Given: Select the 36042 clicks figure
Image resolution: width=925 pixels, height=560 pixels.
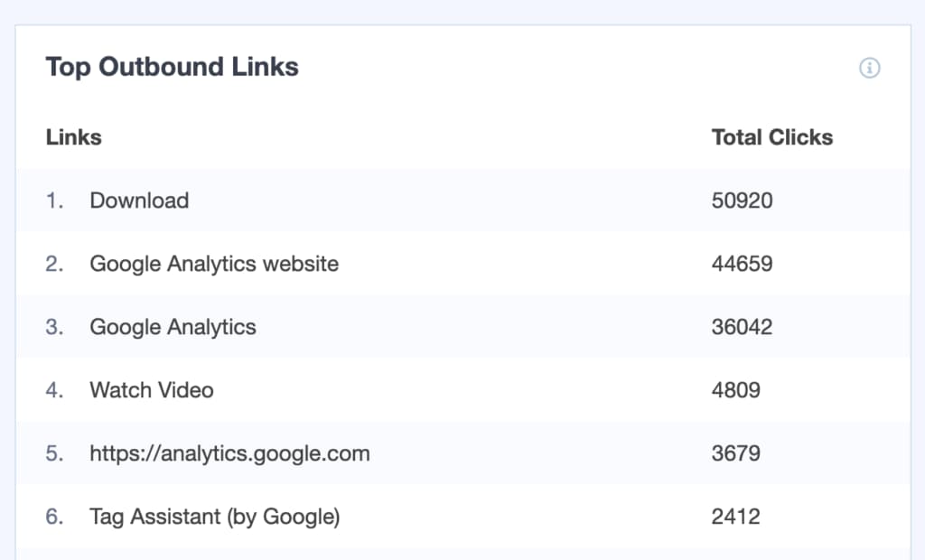Looking at the screenshot, I should pos(743,327).
